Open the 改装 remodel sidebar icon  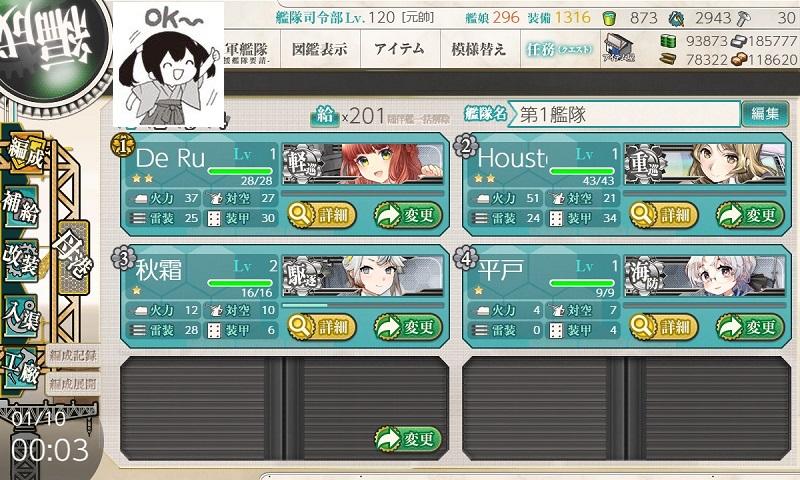click(21, 260)
